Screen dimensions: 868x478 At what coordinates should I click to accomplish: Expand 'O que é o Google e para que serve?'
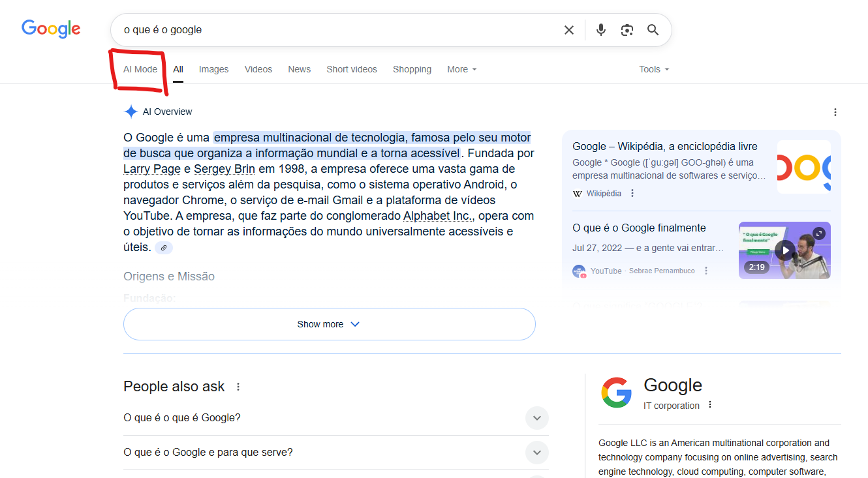(536, 453)
